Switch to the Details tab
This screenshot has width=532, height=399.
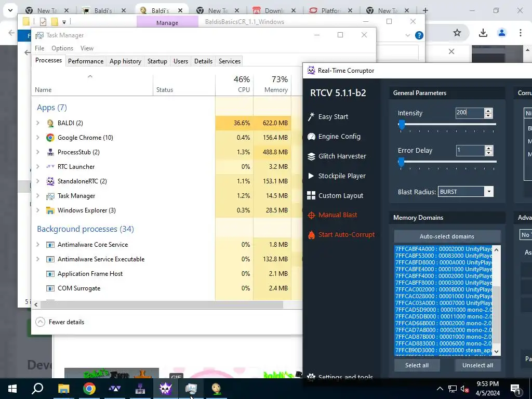point(203,61)
